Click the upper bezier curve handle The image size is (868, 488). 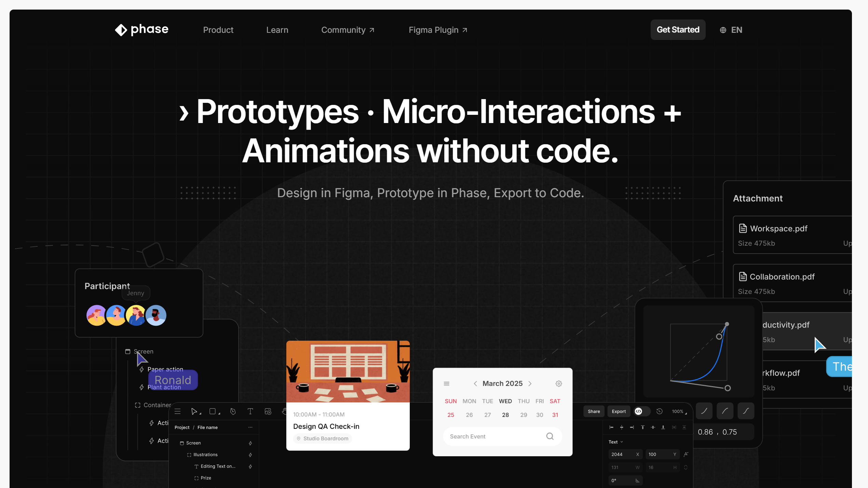pos(719,337)
